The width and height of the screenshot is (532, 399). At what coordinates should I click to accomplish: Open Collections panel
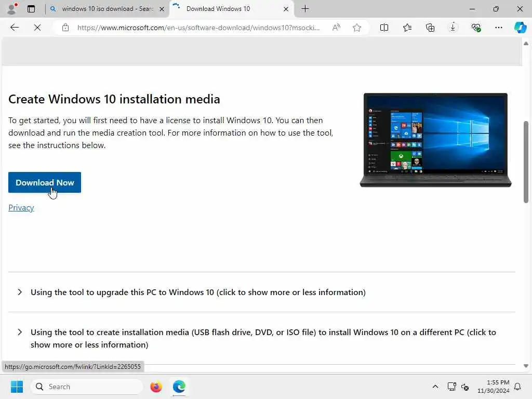430,28
